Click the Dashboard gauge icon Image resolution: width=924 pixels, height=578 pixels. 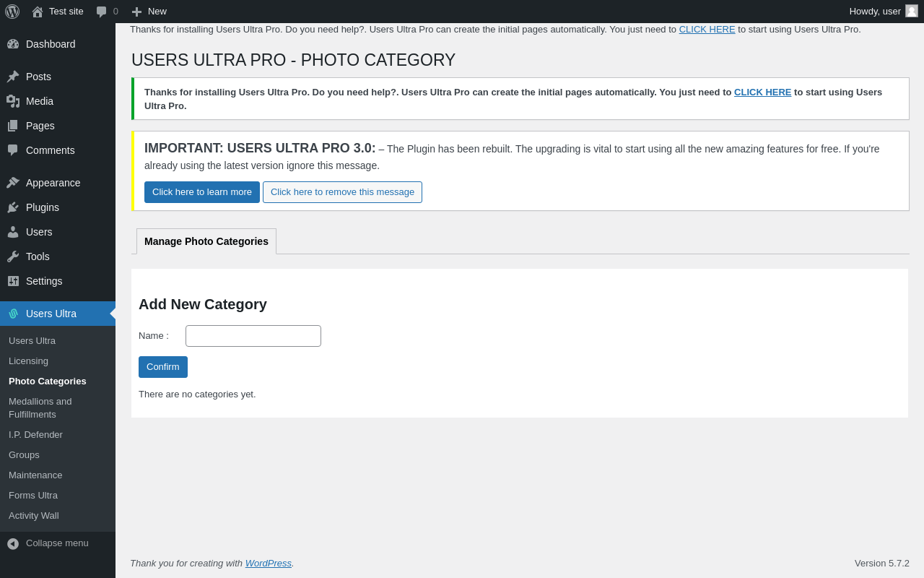tap(13, 44)
